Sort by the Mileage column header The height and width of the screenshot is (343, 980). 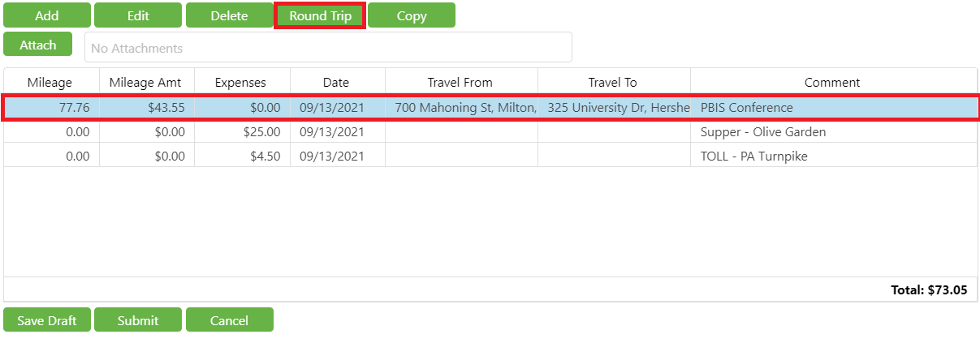(x=50, y=82)
